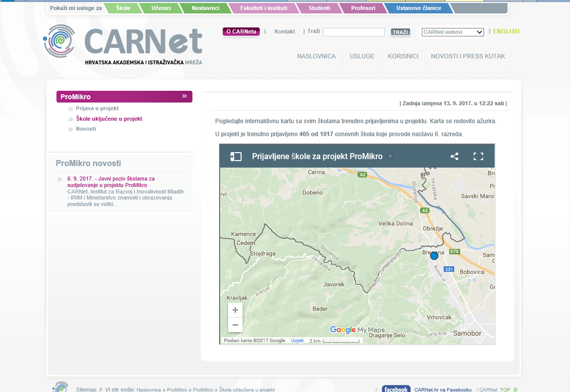The width and height of the screenshot is (570, 392).
Task: Click the ProMikro novosti heading
Action: click(88, 163)
